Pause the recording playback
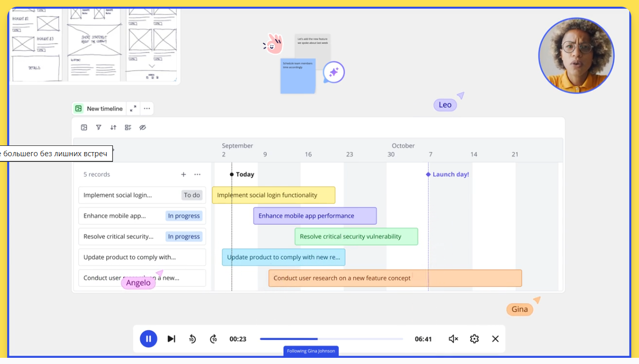Image resolution: width=639 pixels, height=364 pixels. coord(149,339)
